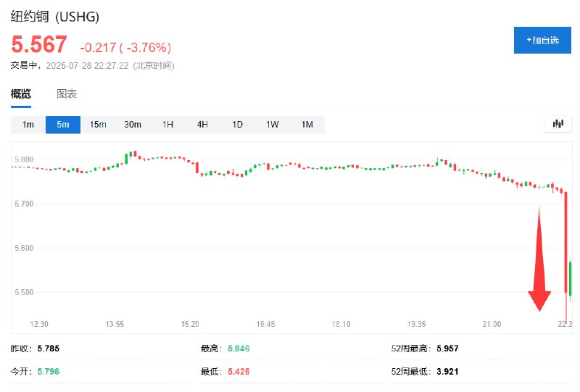Switch to the 概览 tab
This screenshot has width=580, height=392.
pyautogui.click(x=21, y=94)
